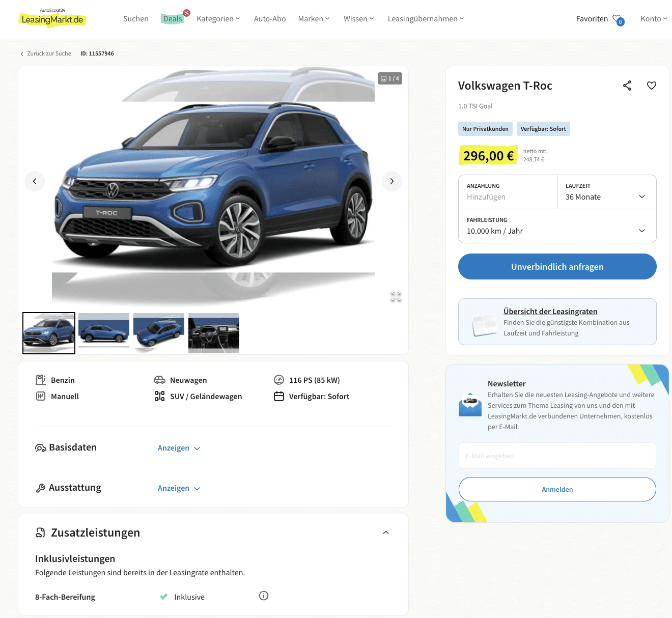Open the Laufzeit 36 Monate dropdown
This screenshot has height=618, width=672.
click(607, 192)
